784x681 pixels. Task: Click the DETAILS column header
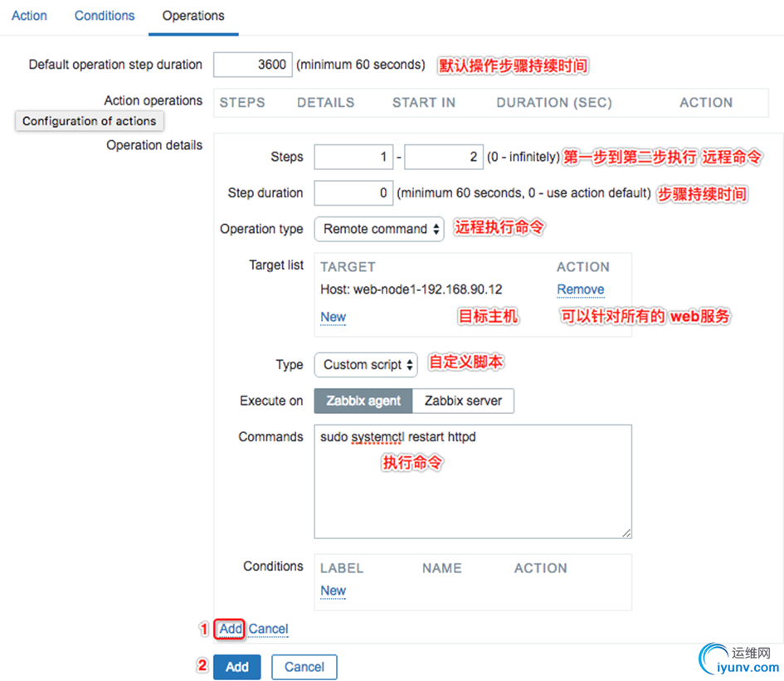pos(325,103)
